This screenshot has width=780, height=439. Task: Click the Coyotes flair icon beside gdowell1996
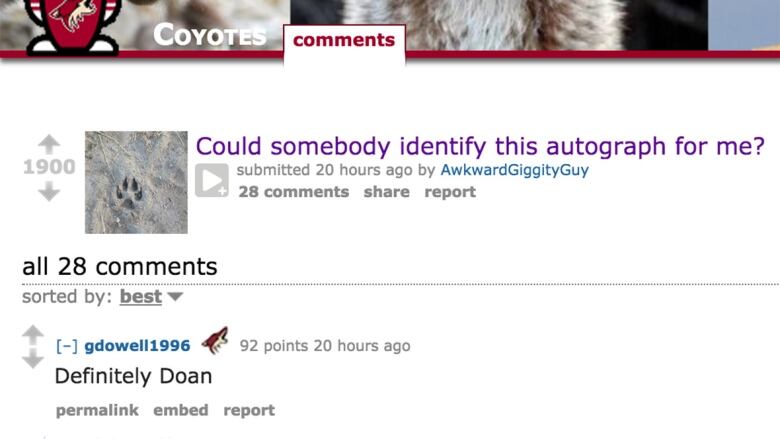coord(215,341)
